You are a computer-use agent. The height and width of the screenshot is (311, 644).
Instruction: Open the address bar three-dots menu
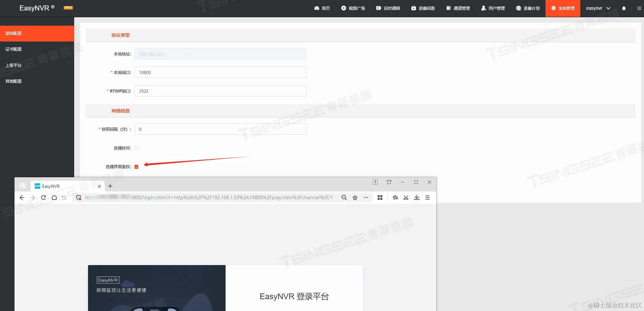366,198
